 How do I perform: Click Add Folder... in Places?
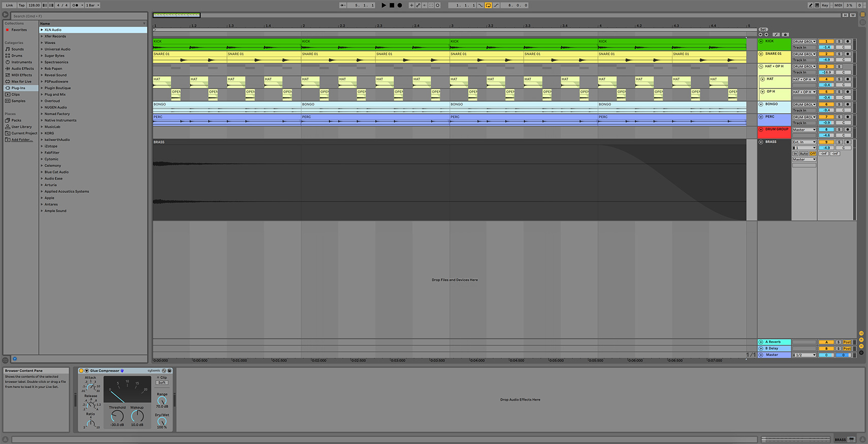point(22,140)
